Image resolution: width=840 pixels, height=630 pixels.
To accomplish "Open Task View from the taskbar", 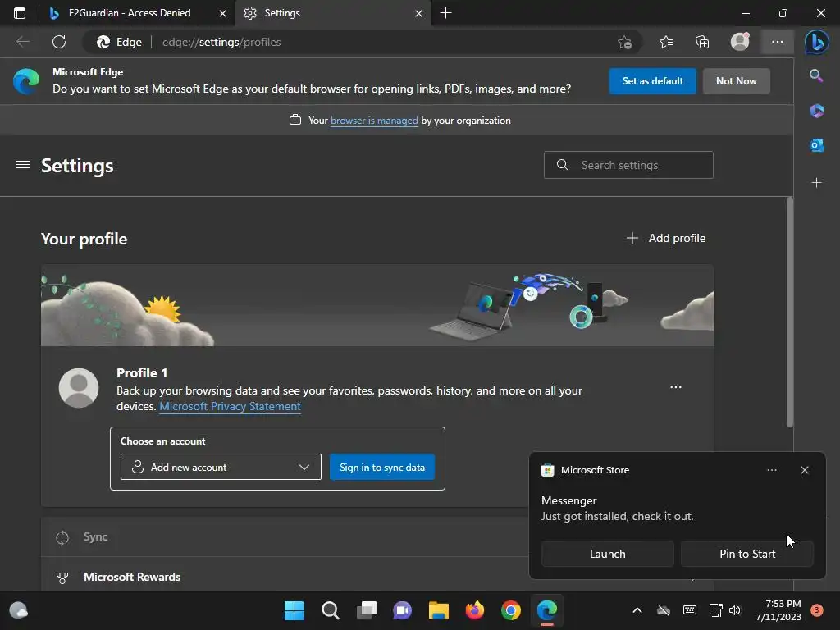I will click(367, 610).
